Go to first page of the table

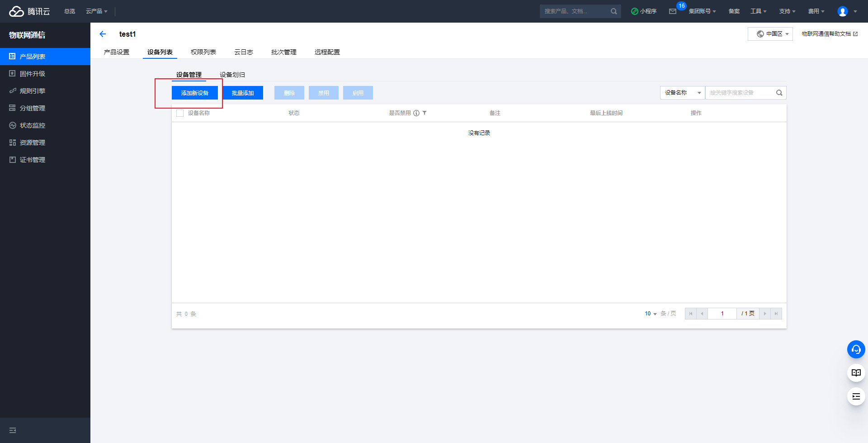pyautogui.click(x=691, y=314)
